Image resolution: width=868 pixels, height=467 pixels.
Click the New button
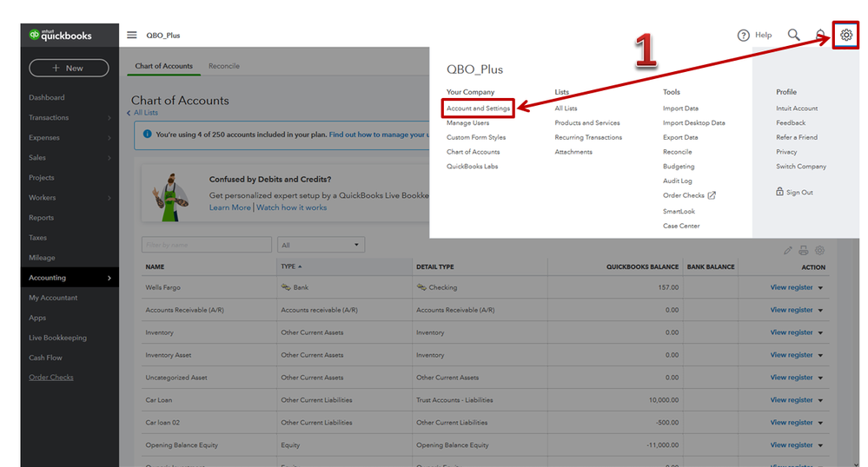pos(69,68)
